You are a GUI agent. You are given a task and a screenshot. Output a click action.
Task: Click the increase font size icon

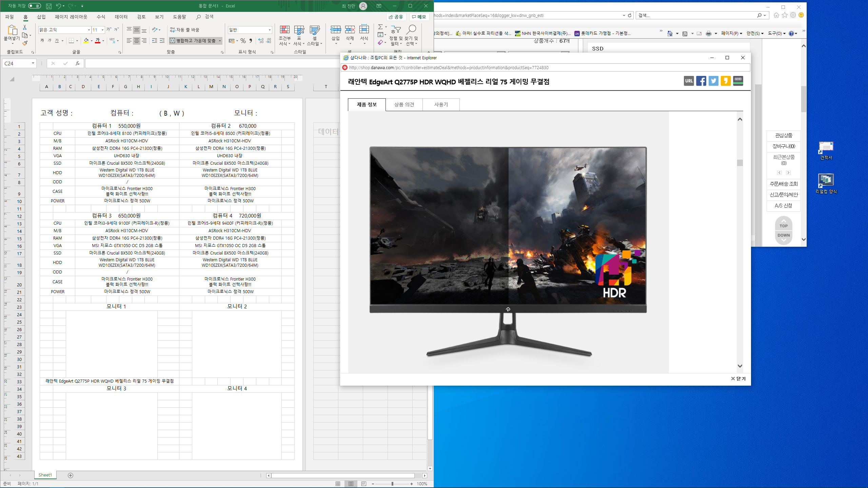pos(109,29)
